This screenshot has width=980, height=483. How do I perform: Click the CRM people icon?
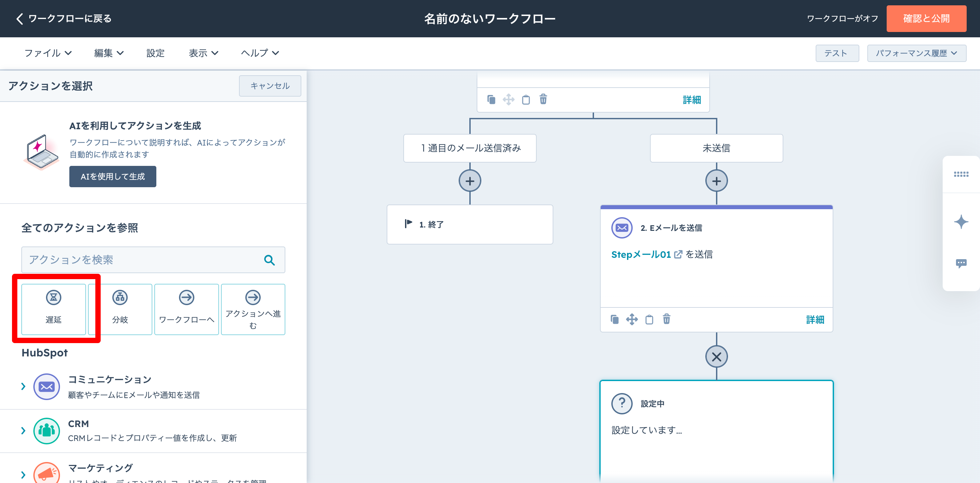(46, 431)
